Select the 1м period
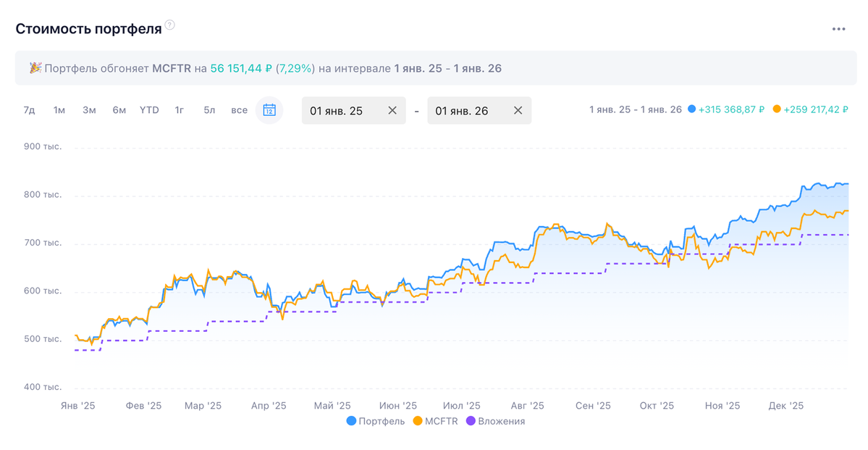The image size is (868, 450). (x=59, y=110)
